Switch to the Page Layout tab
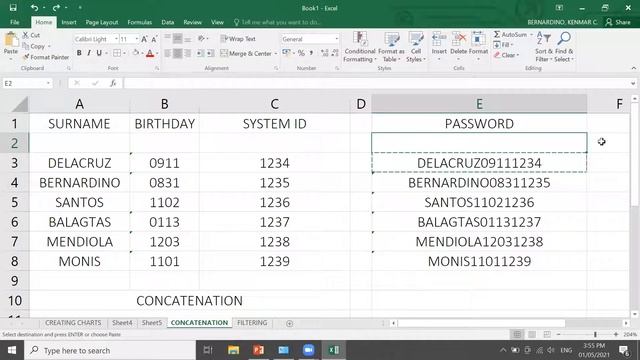 (102, 22)
